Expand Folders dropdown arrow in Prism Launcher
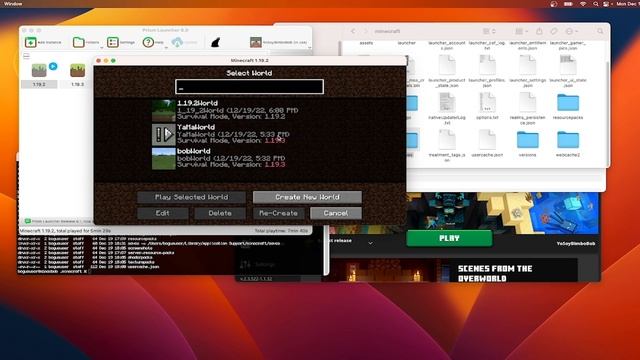 [x=102, y=48]
